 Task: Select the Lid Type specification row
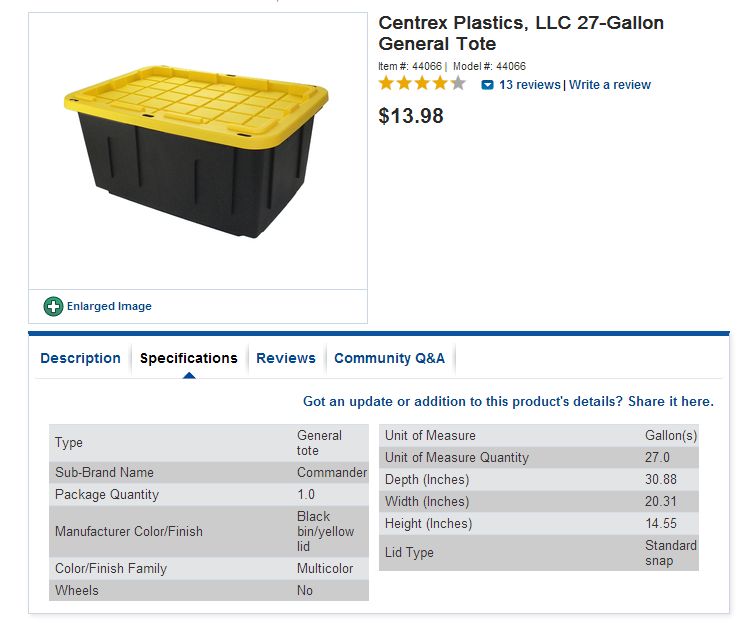[x=538, y=552]
